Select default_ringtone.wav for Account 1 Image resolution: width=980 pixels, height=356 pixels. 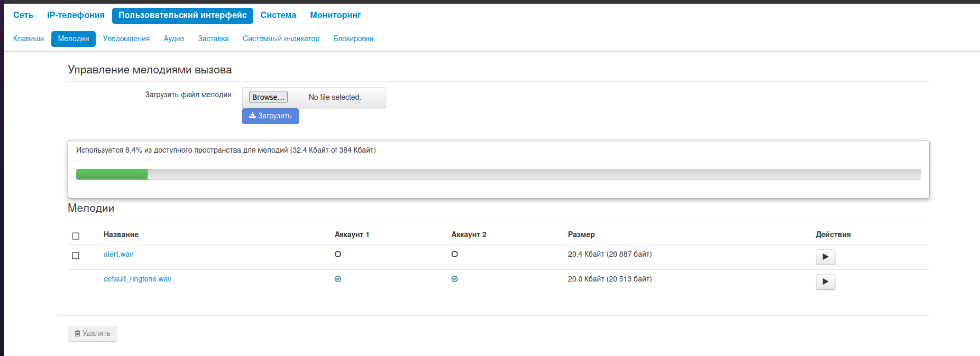[x=338, y=279]
